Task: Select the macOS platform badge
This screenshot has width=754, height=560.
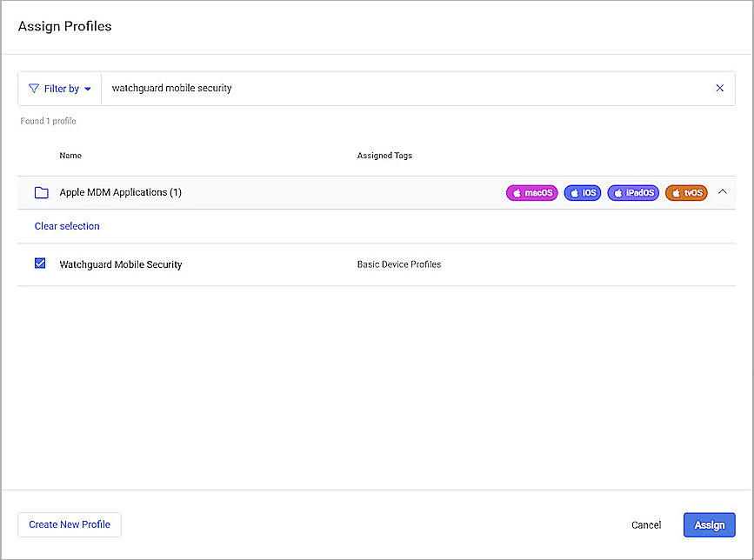Action: [531, 192]
